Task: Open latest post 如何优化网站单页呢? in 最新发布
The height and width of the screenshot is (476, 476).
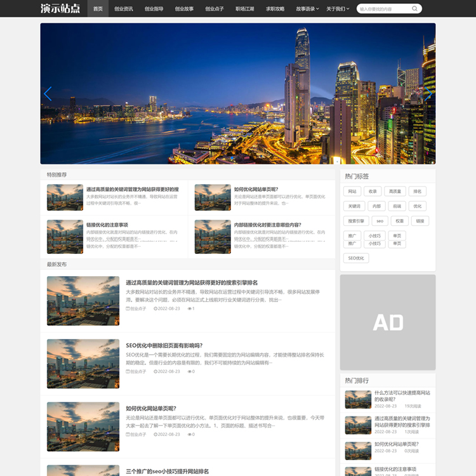Action: pyautogui.click(x=151, y=408)
